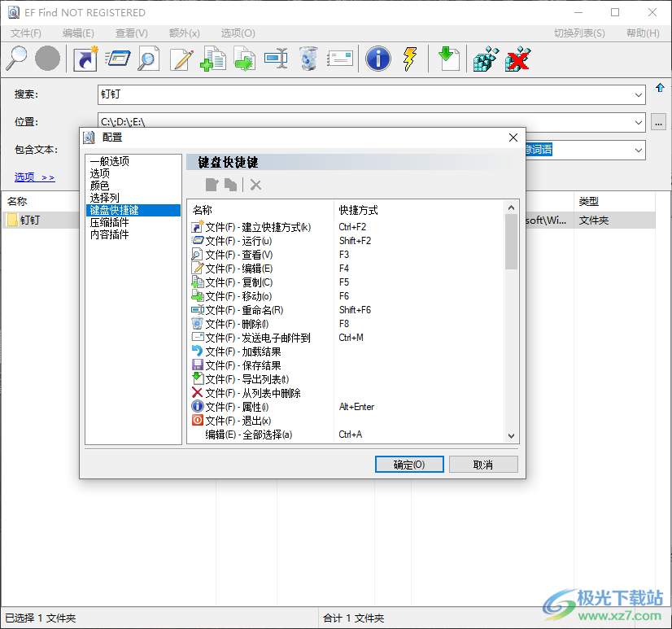The width and height of the screenshot is (672, 629).
Task: Expand the 包含文本 combo box dropdown
Action: coord(638,150)
